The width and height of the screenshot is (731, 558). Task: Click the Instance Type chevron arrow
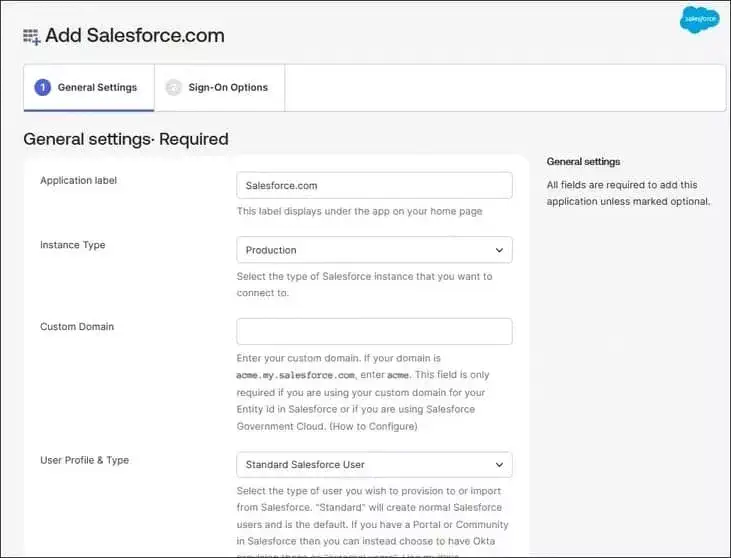pos(499,250)
